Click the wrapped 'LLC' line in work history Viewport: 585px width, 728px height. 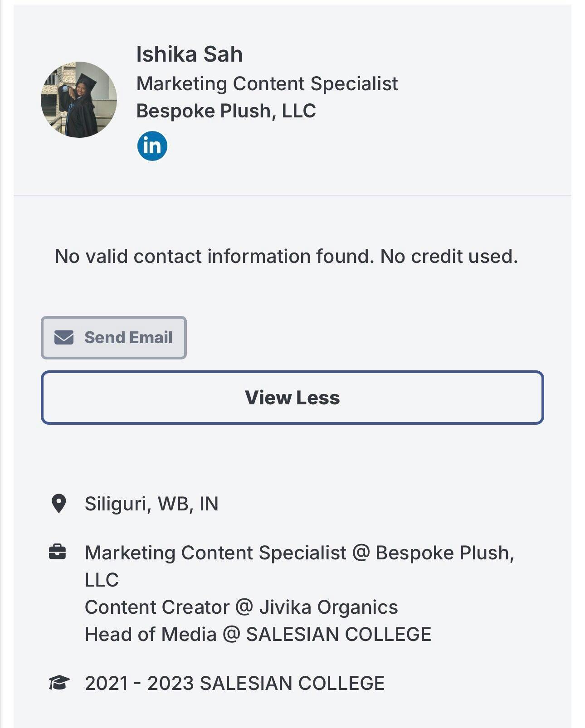(102, 580)
